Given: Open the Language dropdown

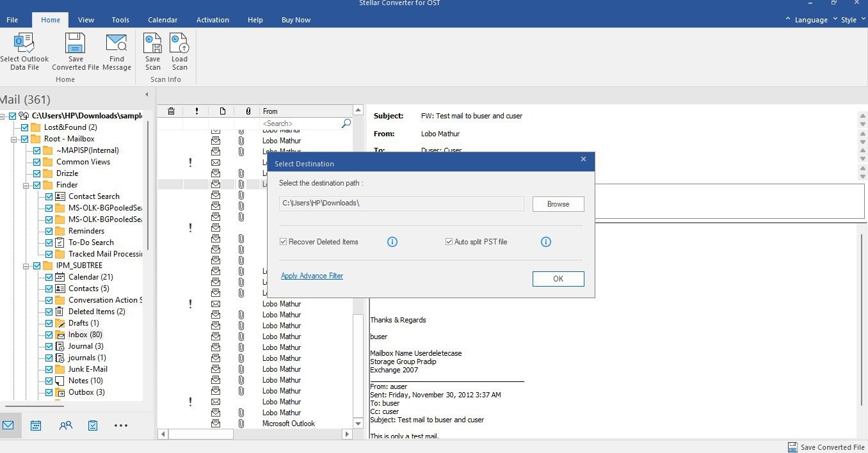Looking at the screenshot, I should [810, 20].
